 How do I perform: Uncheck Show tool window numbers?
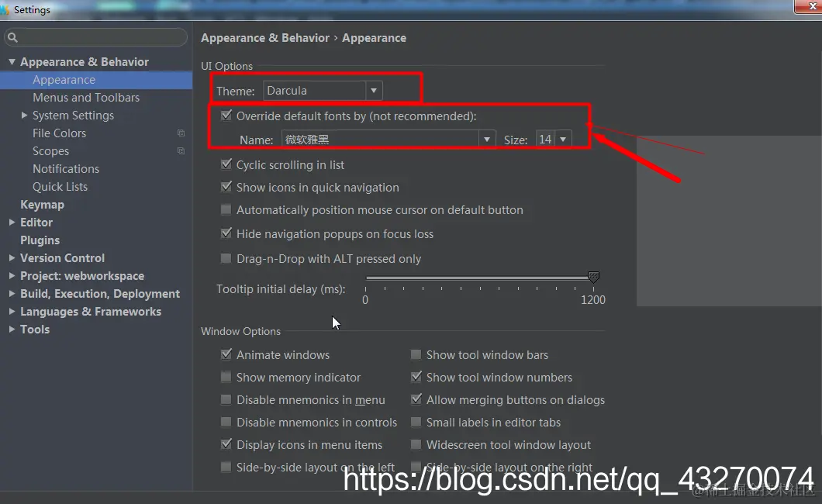click(x=416, y=377)
